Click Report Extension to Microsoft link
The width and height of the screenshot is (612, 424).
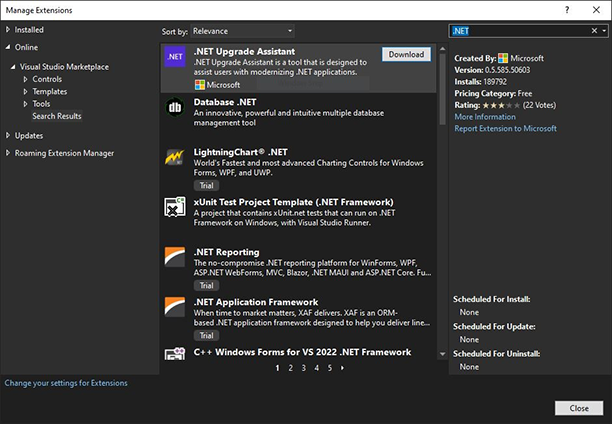click(505, 128)
